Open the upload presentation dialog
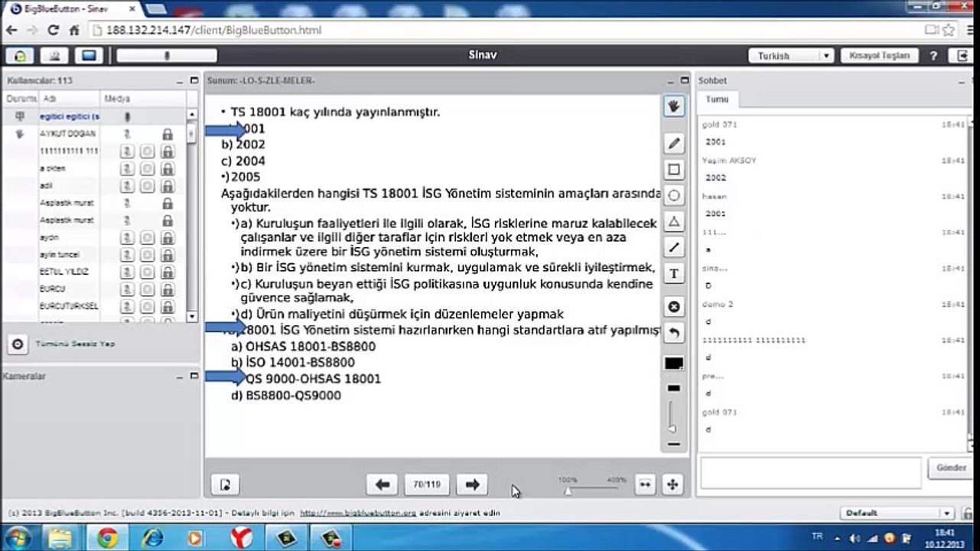 225,484
